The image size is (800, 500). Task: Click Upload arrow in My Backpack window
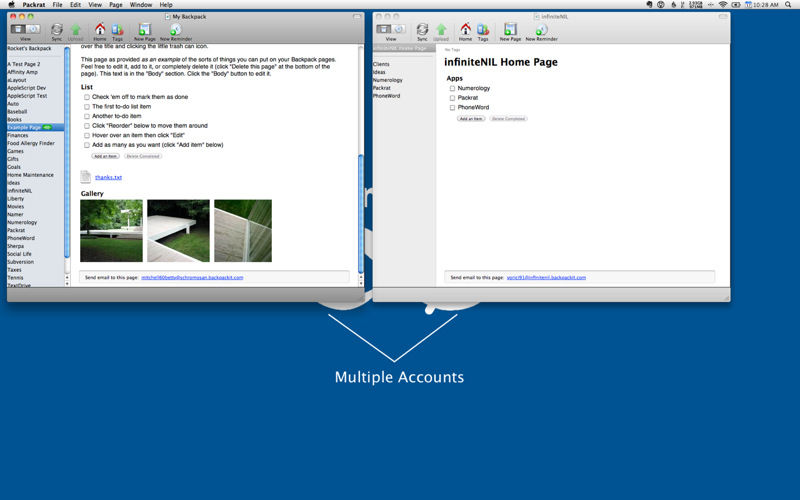click(76, 30)
